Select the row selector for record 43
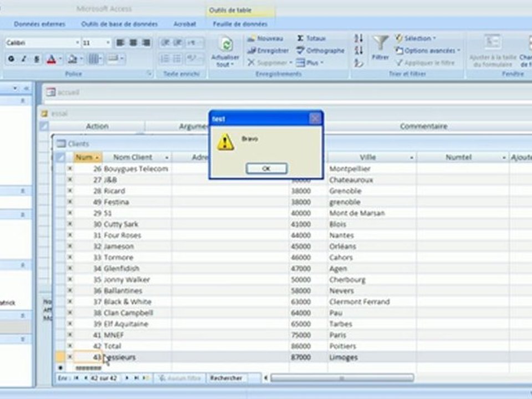The width and height of the screenshot is (532, 399). click(x=60, y=357)
